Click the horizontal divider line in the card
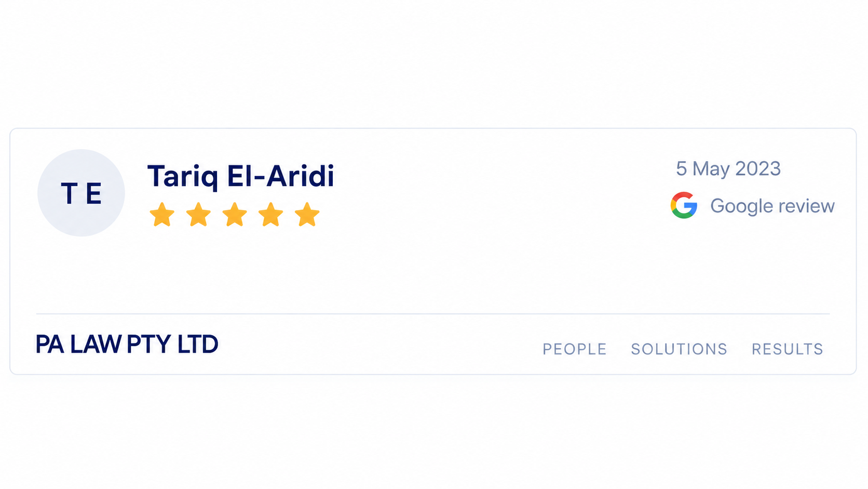Viewport: 868px width, 489px height. [x=433, y=314]
